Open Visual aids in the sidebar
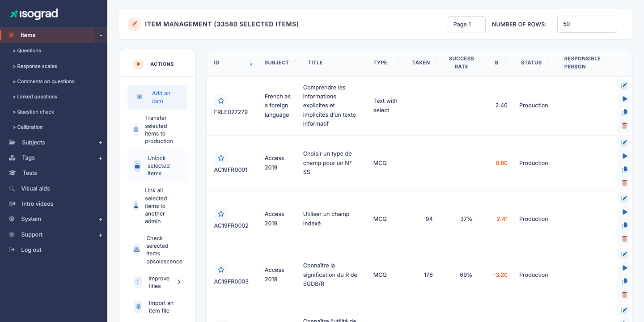 [x=35, y=189]
